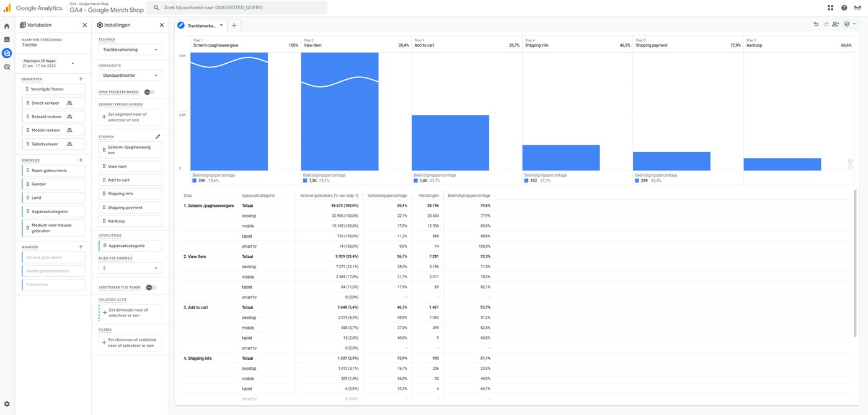Image resolution: width=868 pixels, height=415 pixels.
Task: Click the people icon beside Tabletverkeer
Action: click(x=69, y=144)
